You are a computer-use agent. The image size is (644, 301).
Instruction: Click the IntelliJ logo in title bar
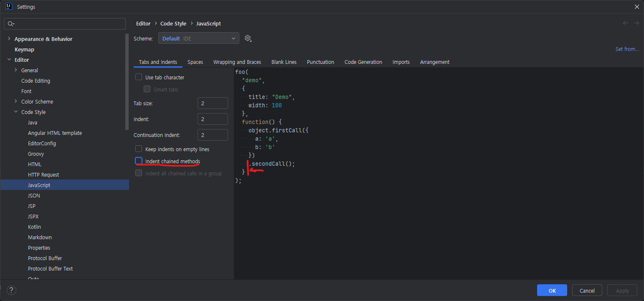(8, 7)
